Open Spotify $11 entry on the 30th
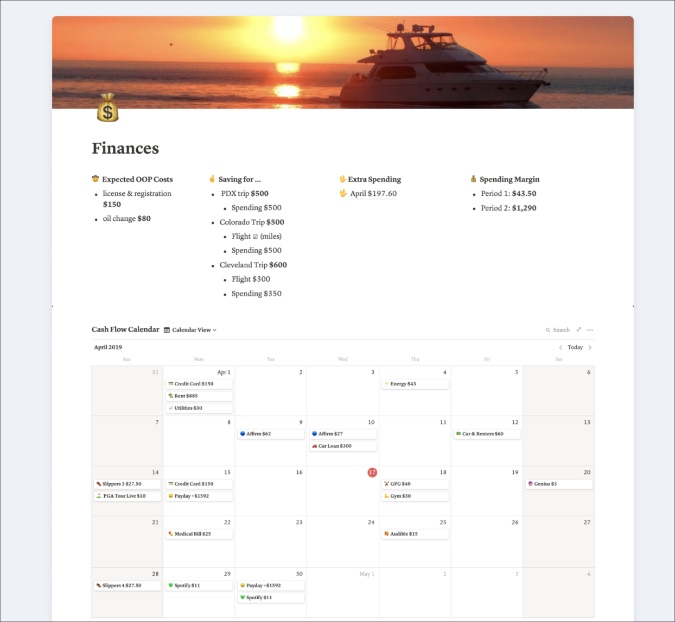The height and width of the screenshot is (622, 675). point(271,597)
